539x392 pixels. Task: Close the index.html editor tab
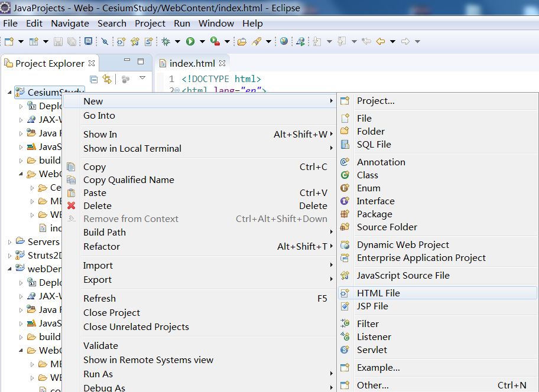[x=222, y=63]
